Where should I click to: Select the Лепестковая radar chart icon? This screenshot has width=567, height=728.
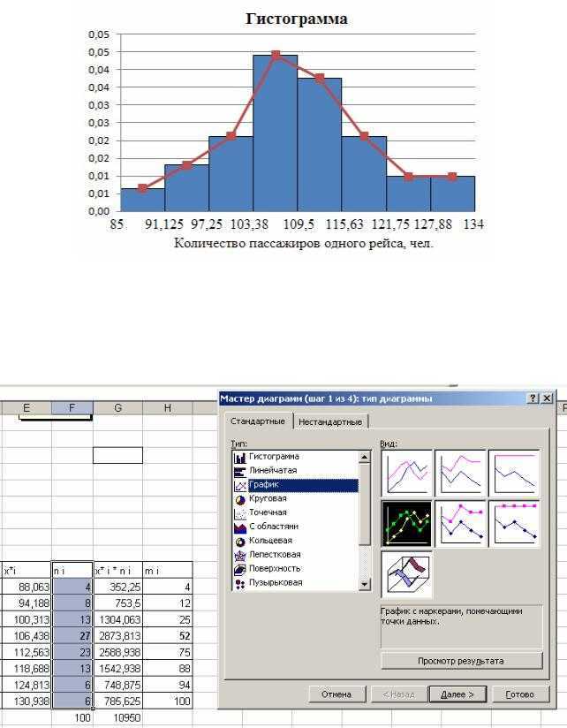(x=240, y=556)
